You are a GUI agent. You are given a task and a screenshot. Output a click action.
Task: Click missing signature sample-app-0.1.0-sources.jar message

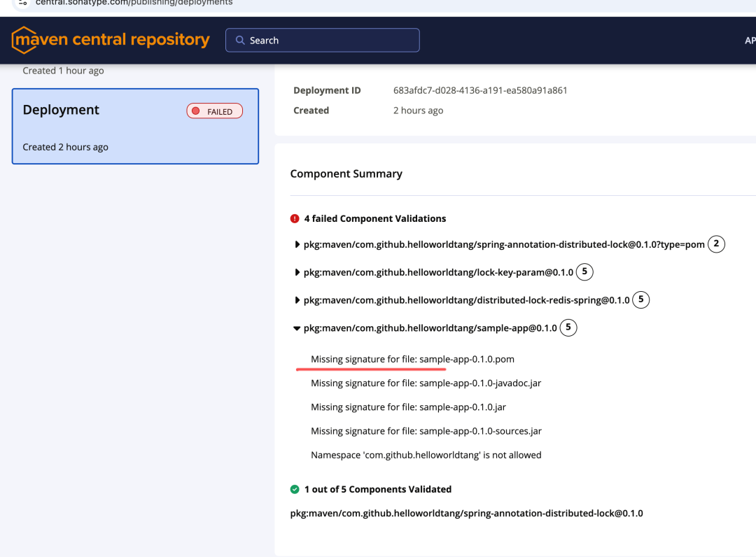(426, 431)
